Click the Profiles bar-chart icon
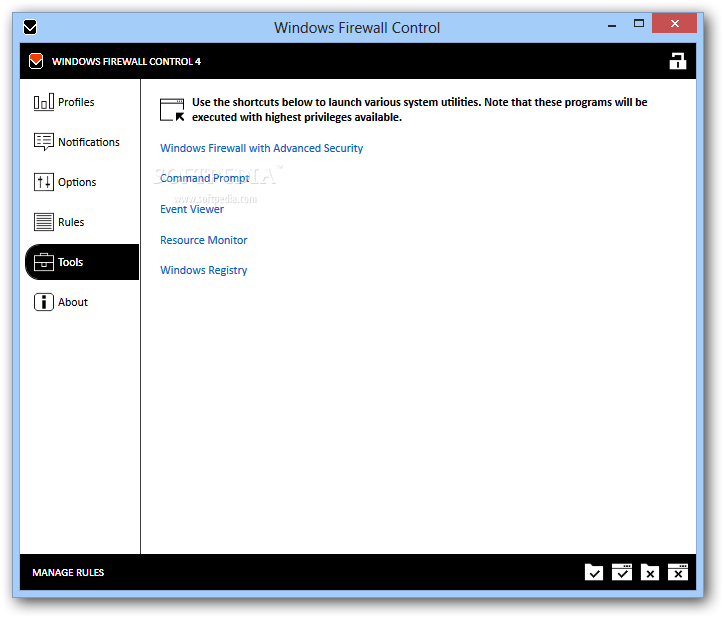The image size is (724, 618). pyautogui.click(x=44, y=102)
